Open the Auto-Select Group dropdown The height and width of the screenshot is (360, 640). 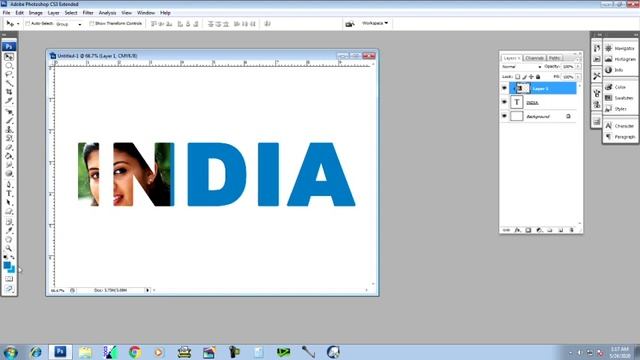click(69, 24)
